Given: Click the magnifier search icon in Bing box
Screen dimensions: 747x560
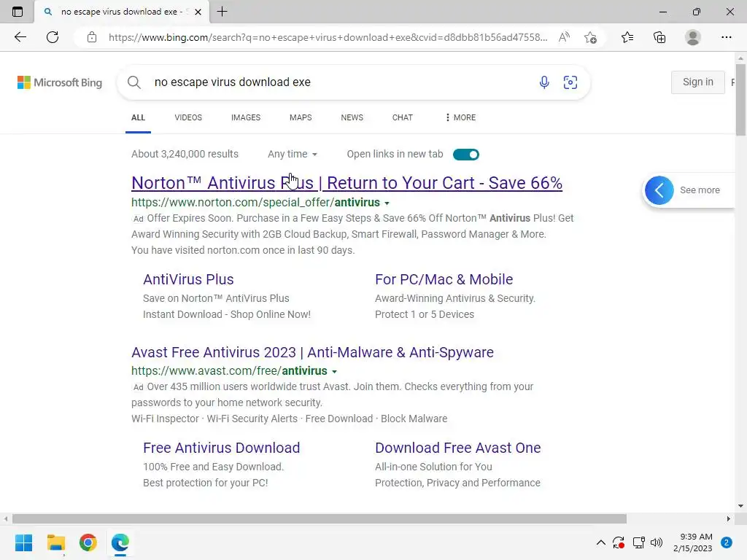Looking at the screenshot, I should (x=134, y=82).
